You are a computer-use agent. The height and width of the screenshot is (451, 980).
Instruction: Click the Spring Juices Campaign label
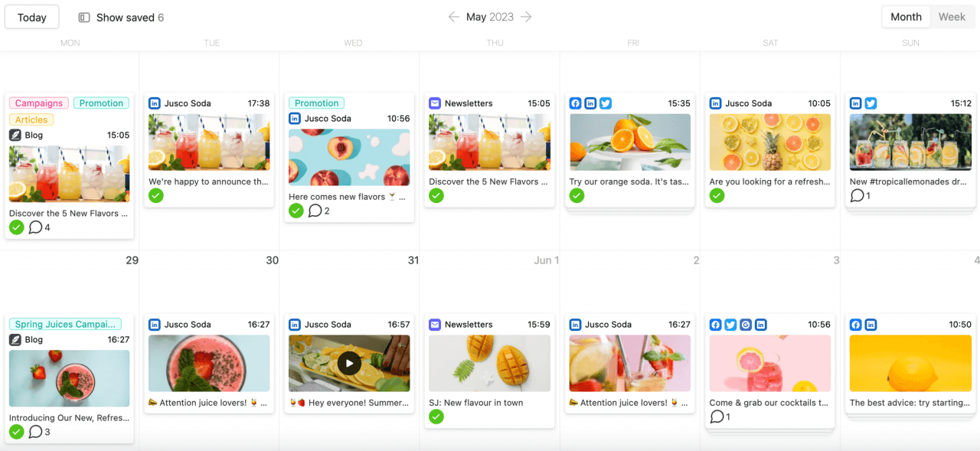[x=66, y=324]
